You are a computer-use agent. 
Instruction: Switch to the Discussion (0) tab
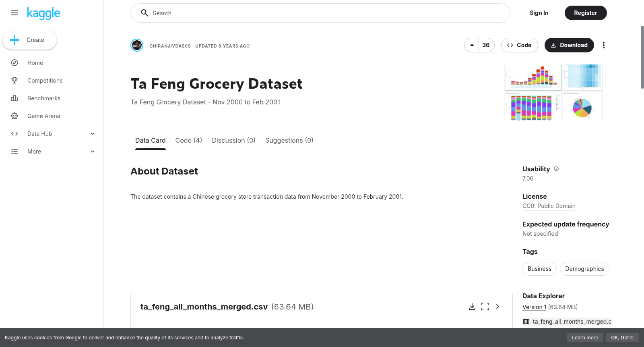tap(234, 140)
